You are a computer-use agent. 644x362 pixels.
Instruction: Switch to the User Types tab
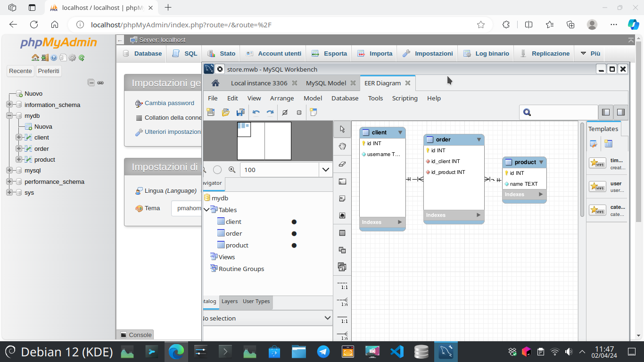tap(256, 301)
